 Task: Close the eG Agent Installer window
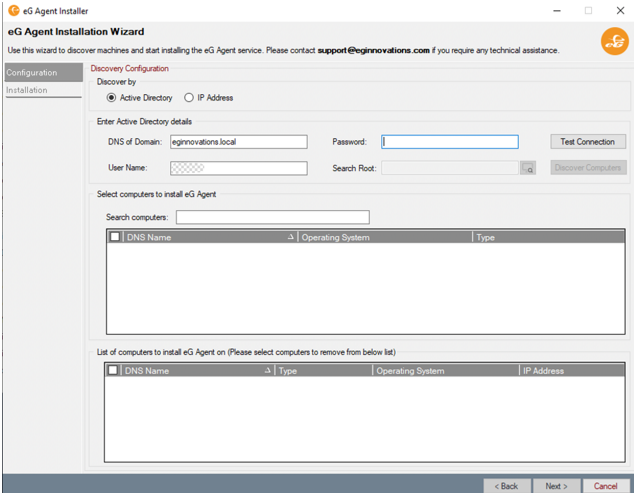[620, 11]
